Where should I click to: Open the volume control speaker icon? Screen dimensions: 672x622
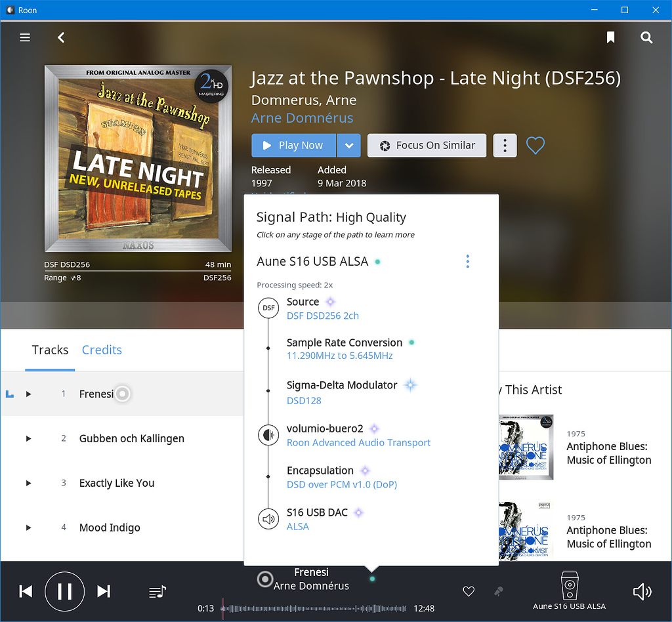[x=642, y=591]
